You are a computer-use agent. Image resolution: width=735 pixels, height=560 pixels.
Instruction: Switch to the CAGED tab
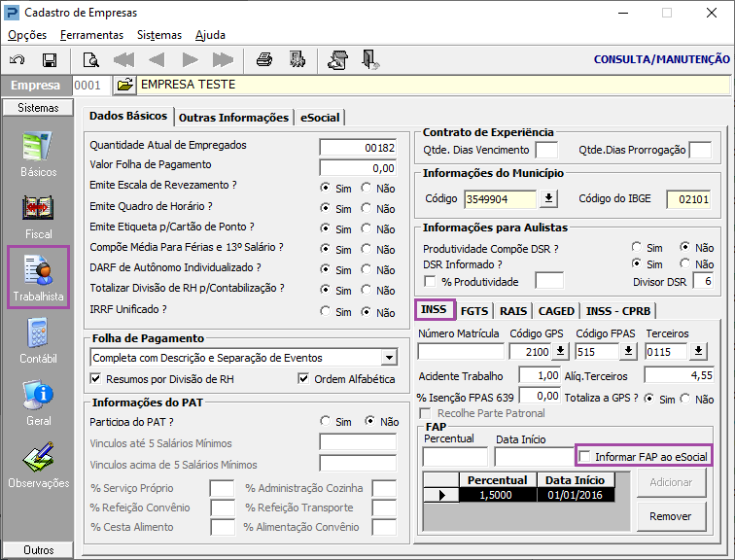coord(556,311)
